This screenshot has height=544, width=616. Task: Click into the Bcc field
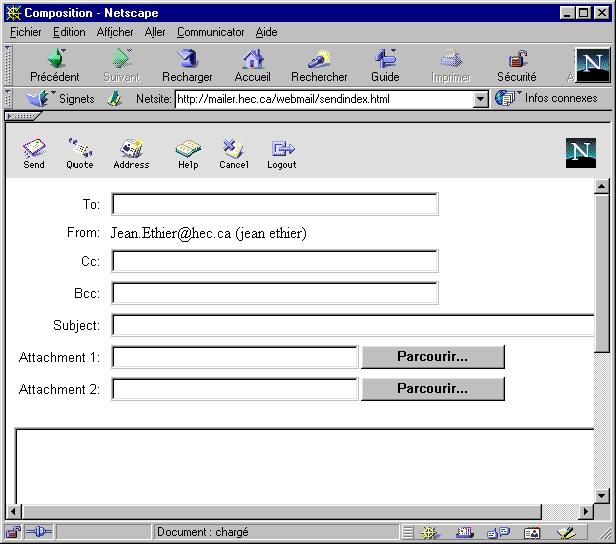pos(275,293)
